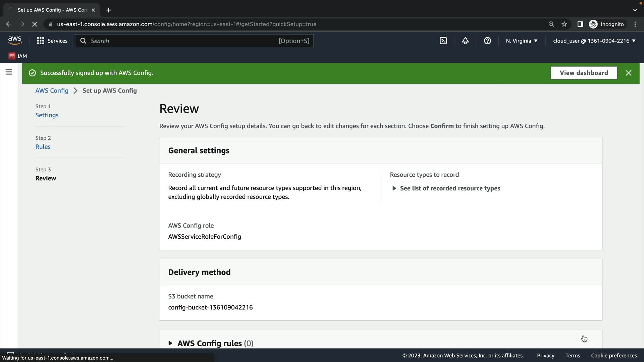Stop page loading in browser toolbar
644x362 pixels.
click(x=34, y=24)
